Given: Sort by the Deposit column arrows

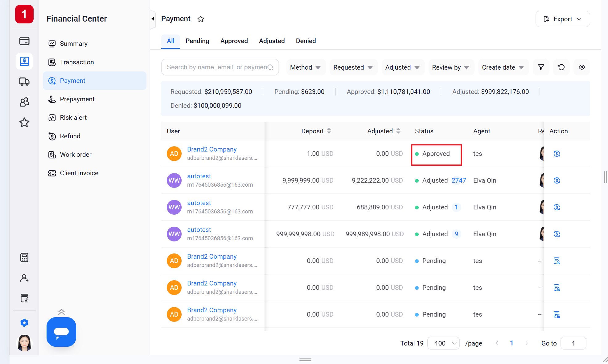Looking at the screenshot, I should [x=329, y=131].
